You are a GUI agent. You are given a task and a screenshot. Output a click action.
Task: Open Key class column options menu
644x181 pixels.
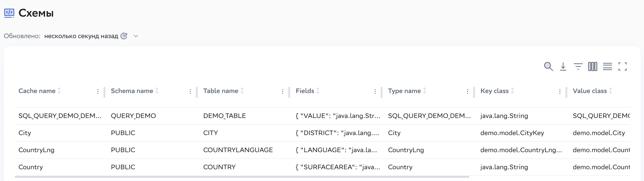click(x=560, y=91)
